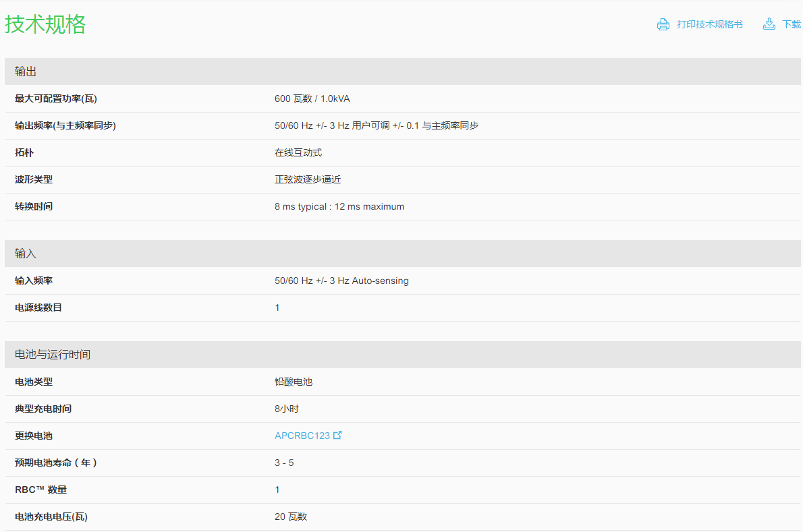The width and height of the screenshot is (803, 532).
Task: Click the 8 ms typical transfer time value
Action: 339,206
